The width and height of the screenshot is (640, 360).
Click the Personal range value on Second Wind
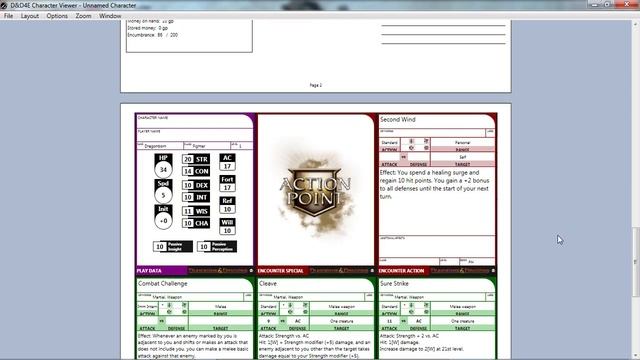pyautogui.click(x=462, y=142)
